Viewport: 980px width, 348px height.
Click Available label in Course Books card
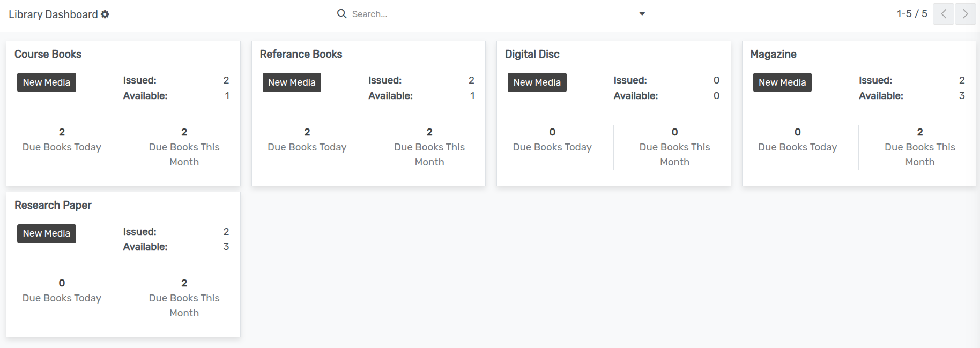pyautogui.click(x=145, y=96)
